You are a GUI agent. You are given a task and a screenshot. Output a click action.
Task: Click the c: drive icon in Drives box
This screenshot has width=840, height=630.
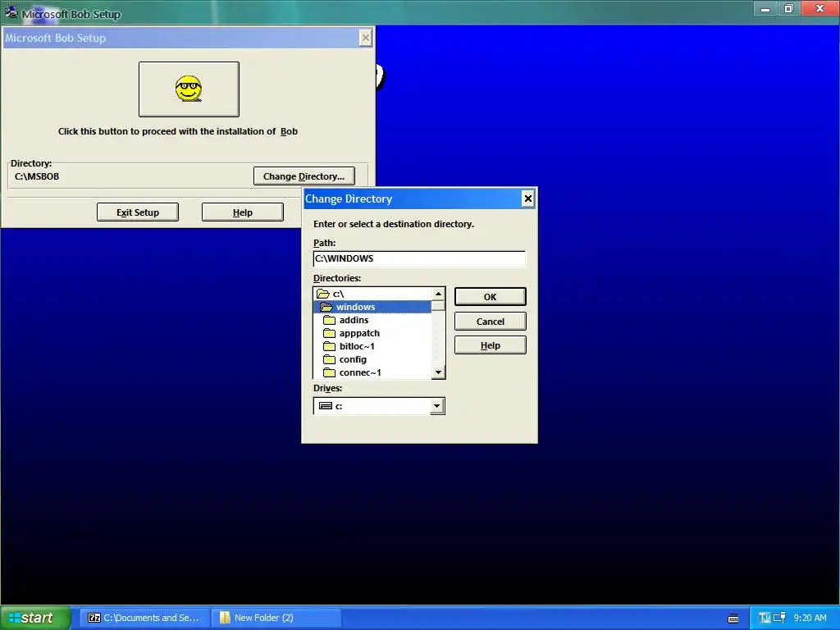(x=325, y=406)
